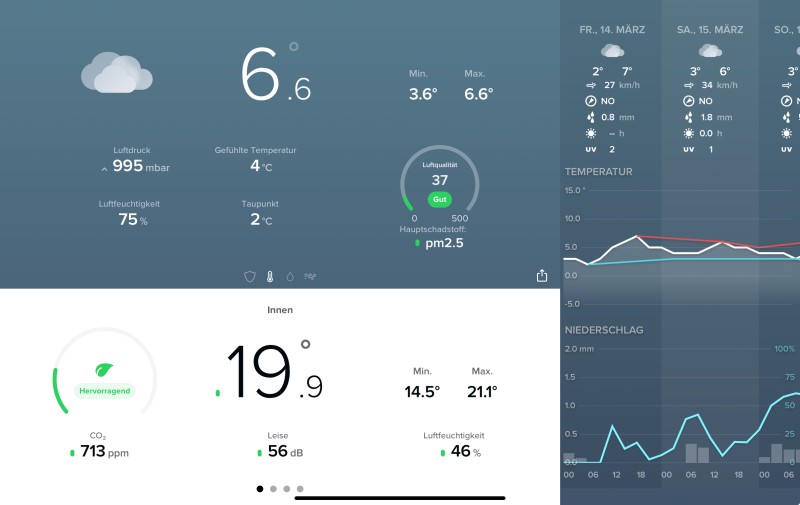Tap the Friday UV index value 2
Image resolution: width=800 pixels, height=505 pixels.
(x=612, y=149)
